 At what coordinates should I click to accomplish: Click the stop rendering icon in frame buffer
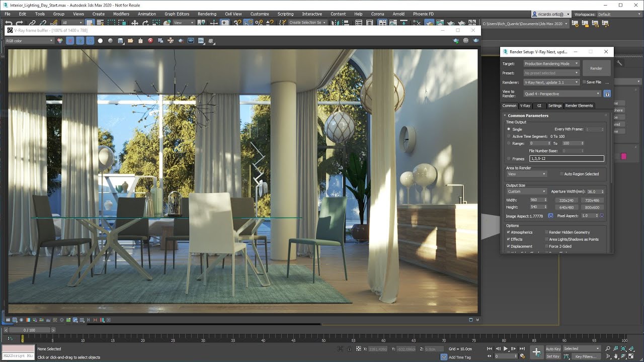click(x=465, y=41)
